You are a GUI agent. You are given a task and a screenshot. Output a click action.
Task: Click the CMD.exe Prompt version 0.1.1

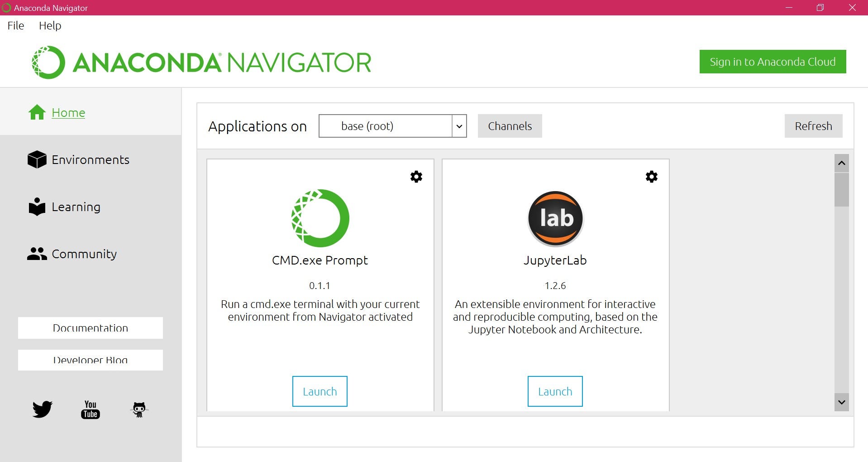[320, 286]
